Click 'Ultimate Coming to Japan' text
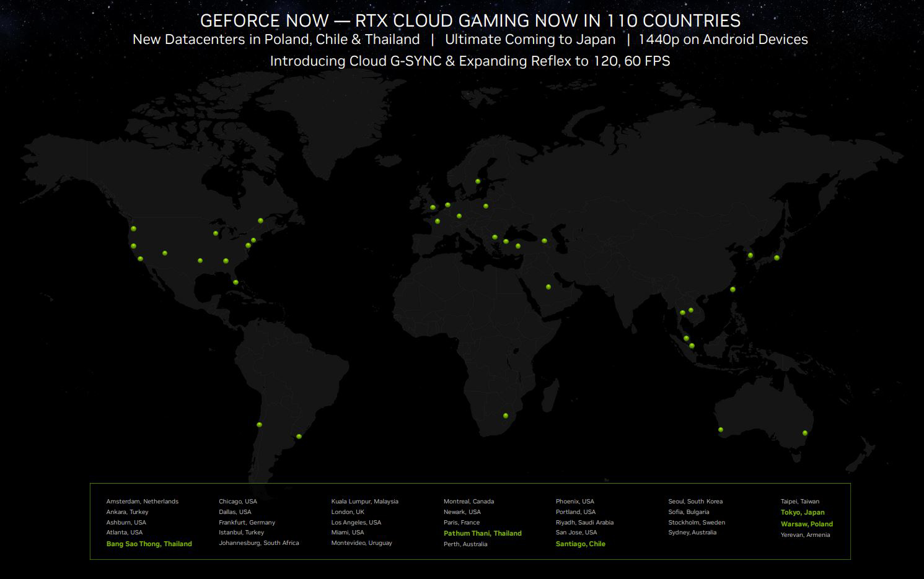Image resolution: width=924 pixels, height=579 pixels. click(x=530, y=40)
